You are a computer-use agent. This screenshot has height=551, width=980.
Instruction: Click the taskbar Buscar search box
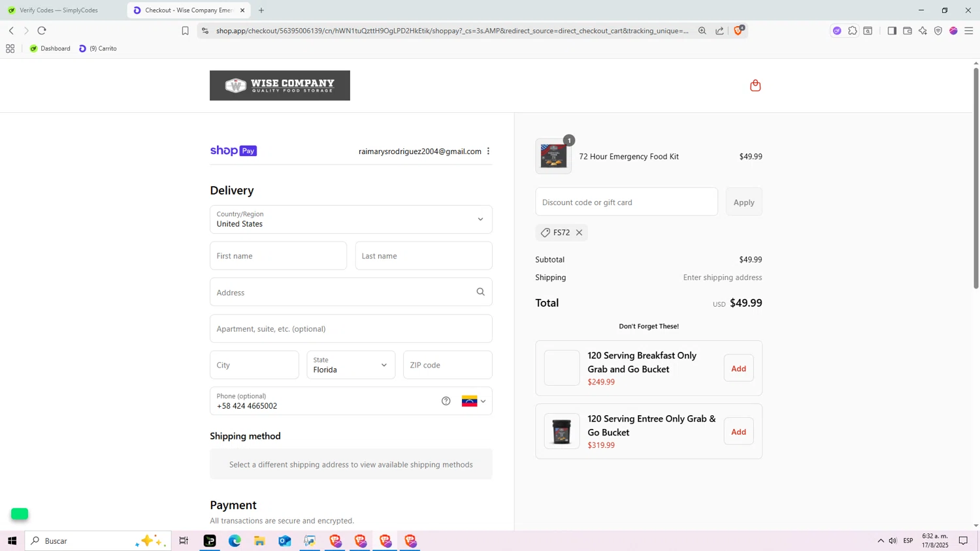pyautogui.click(x=98, y=541)
